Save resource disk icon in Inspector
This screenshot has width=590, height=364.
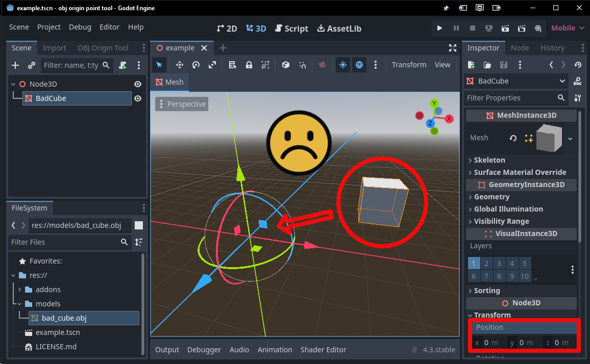pyautogui.click(x=503, y=65)
